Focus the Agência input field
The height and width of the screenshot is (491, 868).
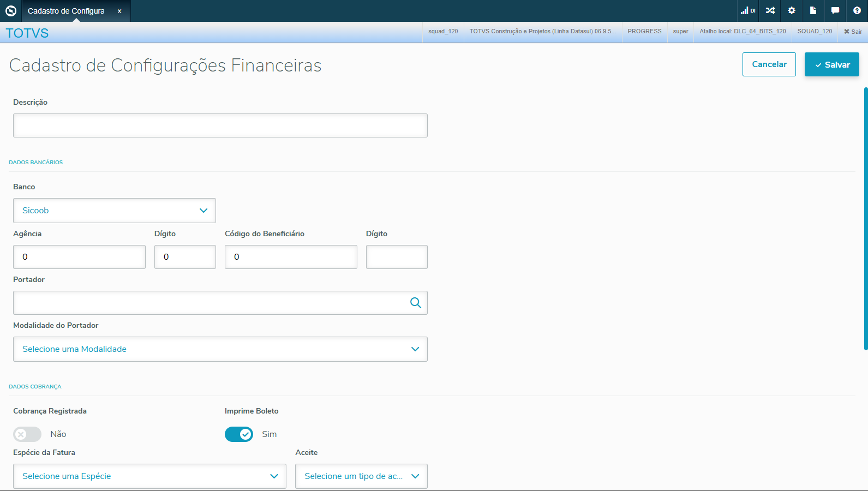coord(79,257)
